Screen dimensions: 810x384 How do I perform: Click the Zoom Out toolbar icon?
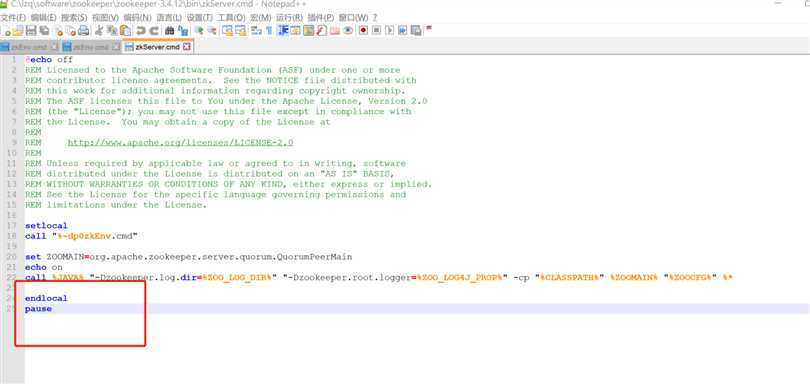pos(212,30)
